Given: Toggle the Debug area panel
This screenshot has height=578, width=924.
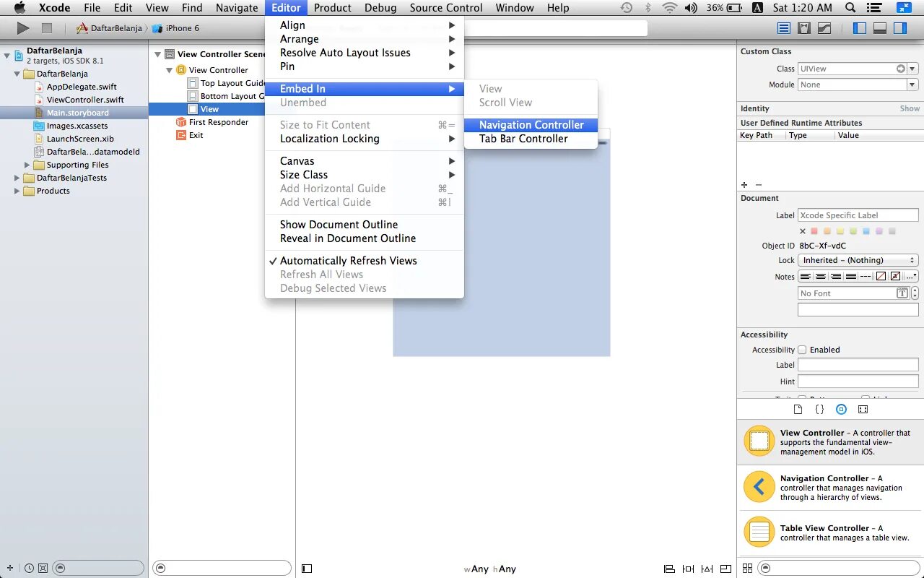Looking at the screenshot, I should point(880,28).
